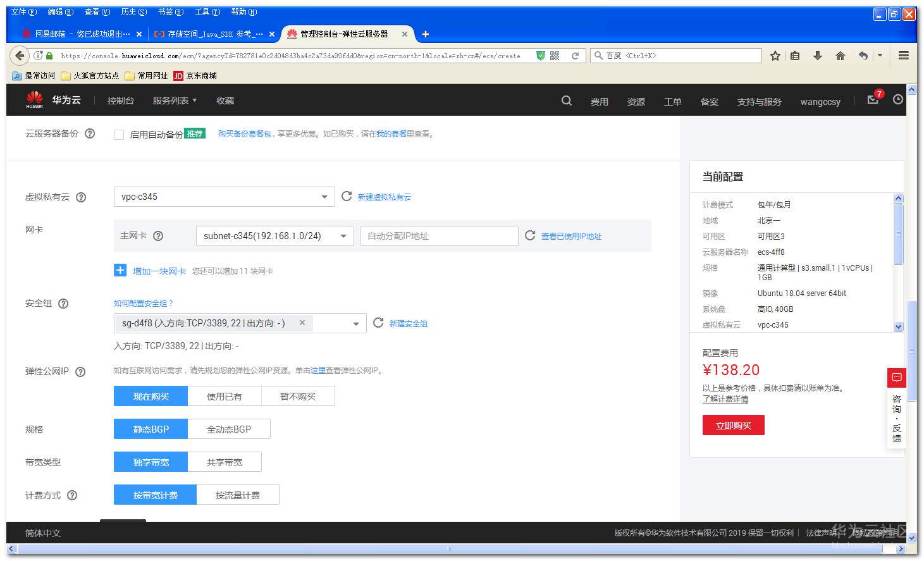
Task: Choose 按流量计费 billing method
Action: click(238, 495)
